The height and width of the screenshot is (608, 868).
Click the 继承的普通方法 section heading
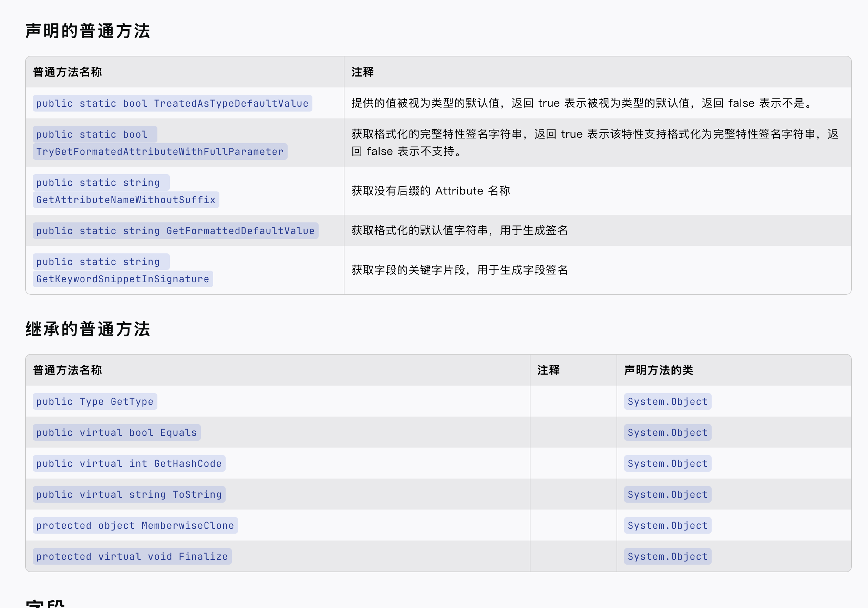[88, 329]
